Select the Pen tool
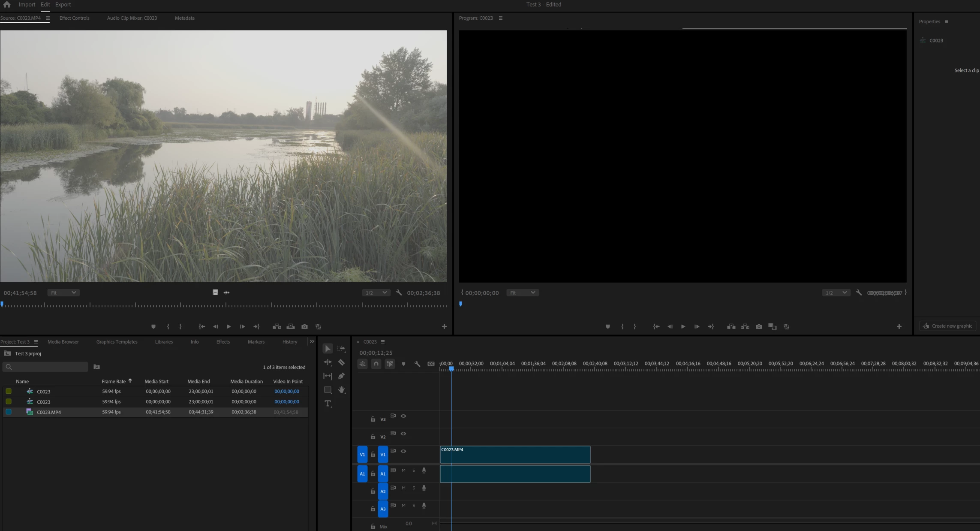 click(341, 376)
